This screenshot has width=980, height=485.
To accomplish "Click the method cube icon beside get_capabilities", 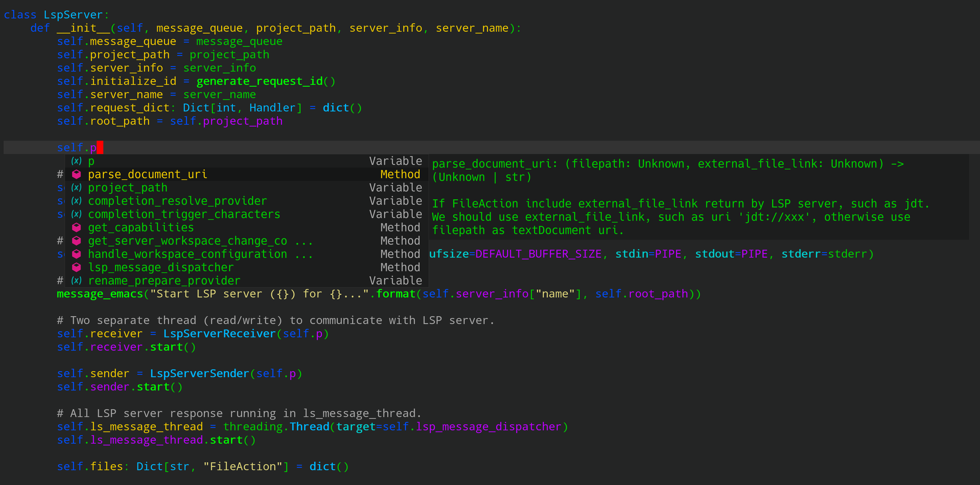I will pos(76,227).
